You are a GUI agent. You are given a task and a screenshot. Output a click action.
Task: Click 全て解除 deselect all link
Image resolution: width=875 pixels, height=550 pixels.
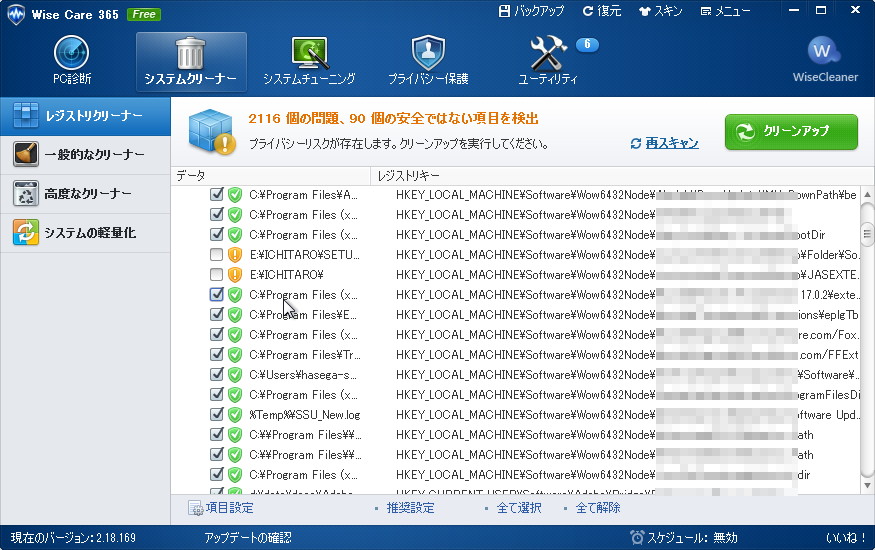[598, 508]
